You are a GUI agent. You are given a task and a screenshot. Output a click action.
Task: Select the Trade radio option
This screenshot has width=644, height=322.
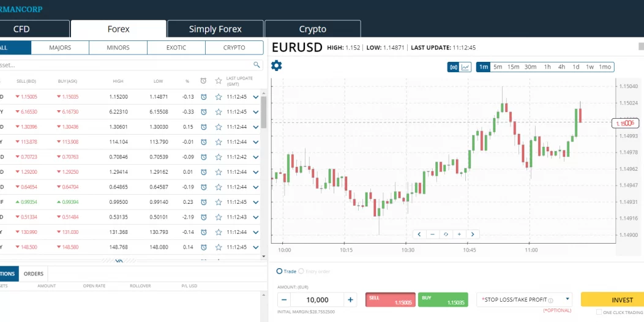click(279, 271)
